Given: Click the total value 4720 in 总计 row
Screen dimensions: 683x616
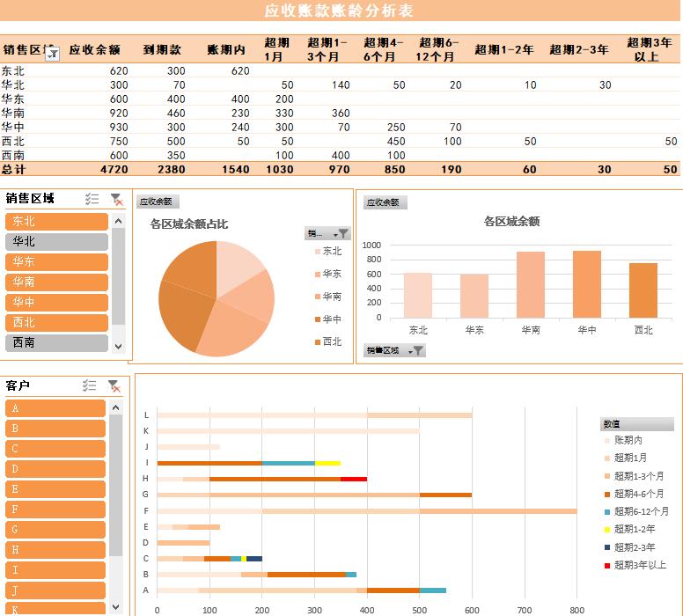Looking at the screenshot, I should coord(114,170).
